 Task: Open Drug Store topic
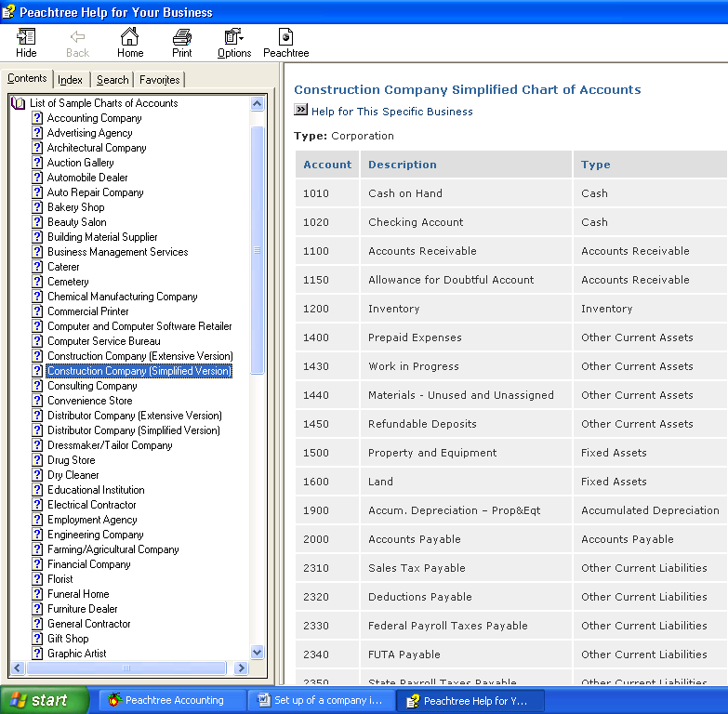tap(71, 459)
